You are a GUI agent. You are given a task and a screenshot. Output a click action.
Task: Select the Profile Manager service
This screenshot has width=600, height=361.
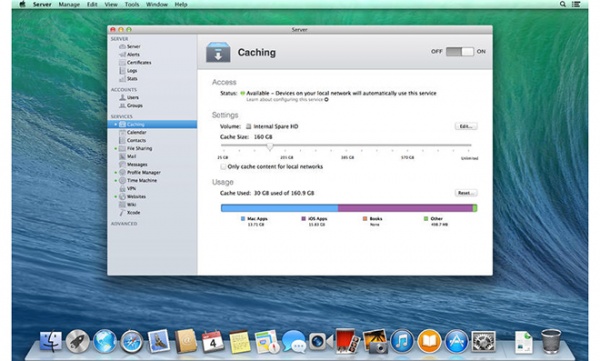(x=143, y=172)
